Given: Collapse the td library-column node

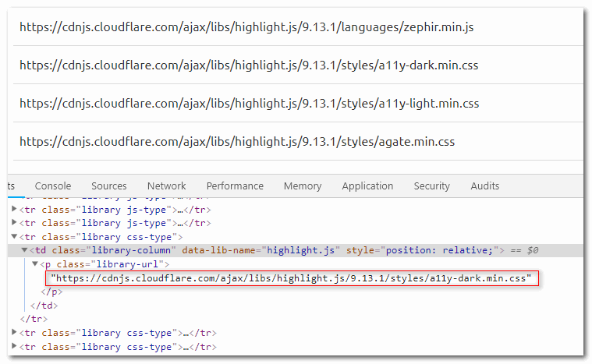Looking at the screenshot, I should pos(24,250).
